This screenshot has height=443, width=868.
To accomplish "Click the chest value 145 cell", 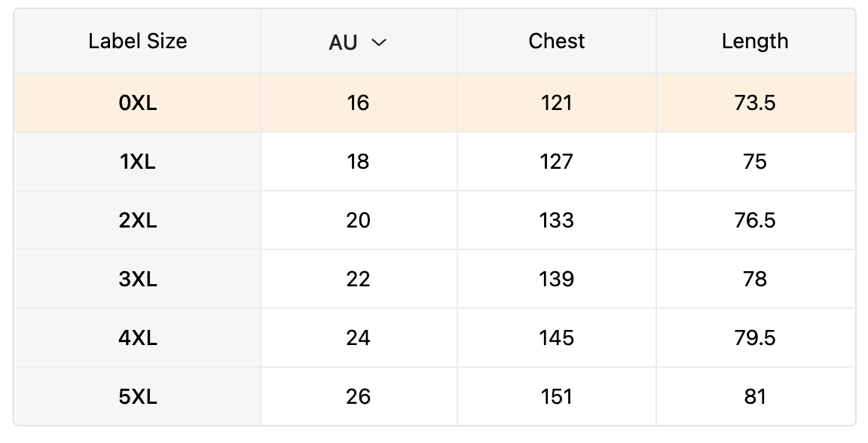I will click(556, 338).
